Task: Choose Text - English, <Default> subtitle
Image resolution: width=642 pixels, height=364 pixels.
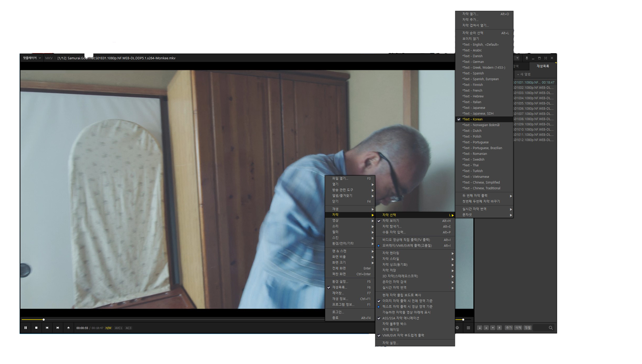Action: (x=484, y=45)
